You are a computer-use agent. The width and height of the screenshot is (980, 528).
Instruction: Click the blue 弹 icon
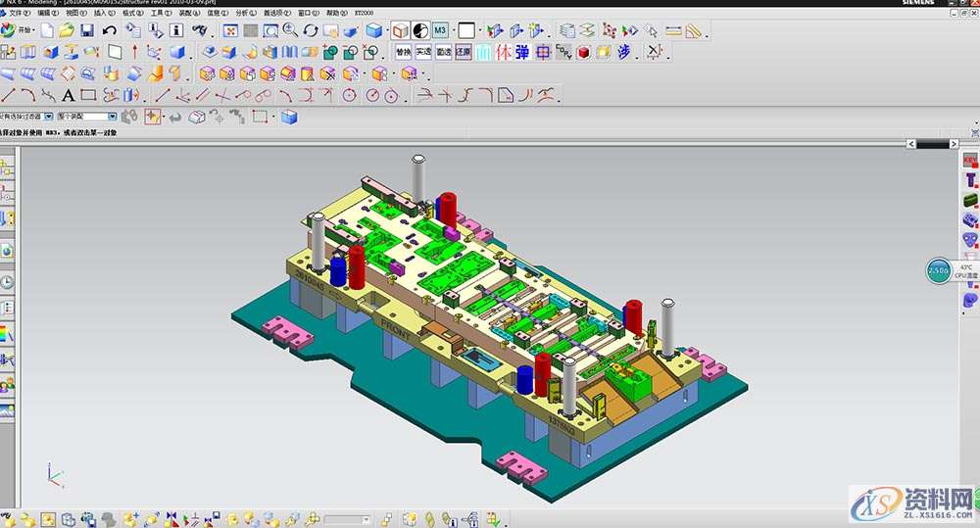coord(522,52)
